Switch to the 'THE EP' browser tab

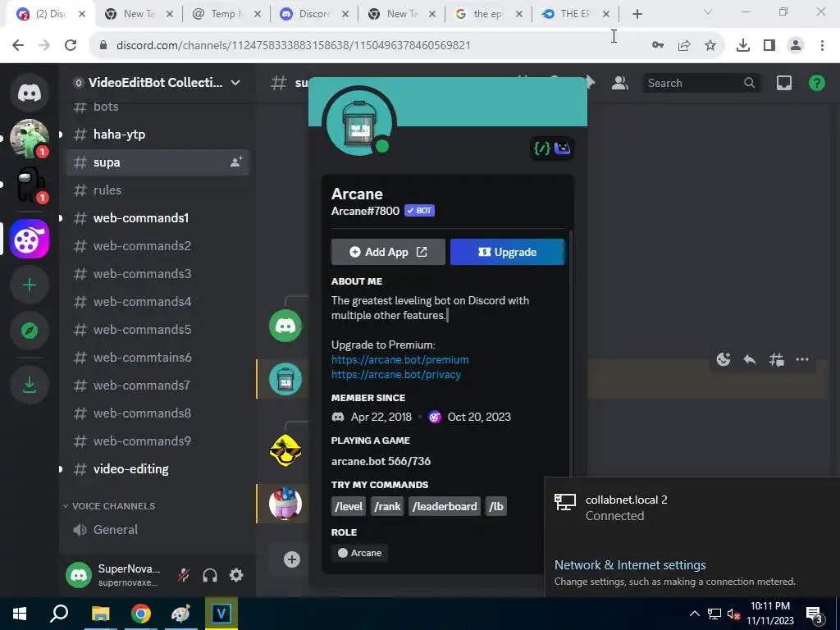click(577, 14)
